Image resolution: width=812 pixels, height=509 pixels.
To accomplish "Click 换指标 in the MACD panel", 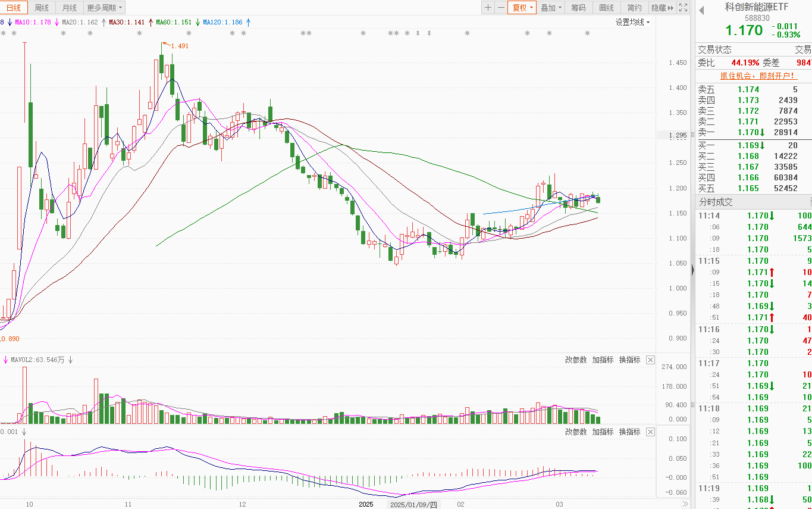I will tap(630, 432).
